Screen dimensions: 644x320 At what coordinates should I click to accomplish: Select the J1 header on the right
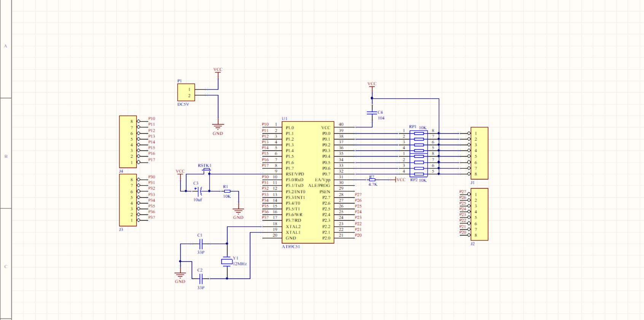[479, 153]
